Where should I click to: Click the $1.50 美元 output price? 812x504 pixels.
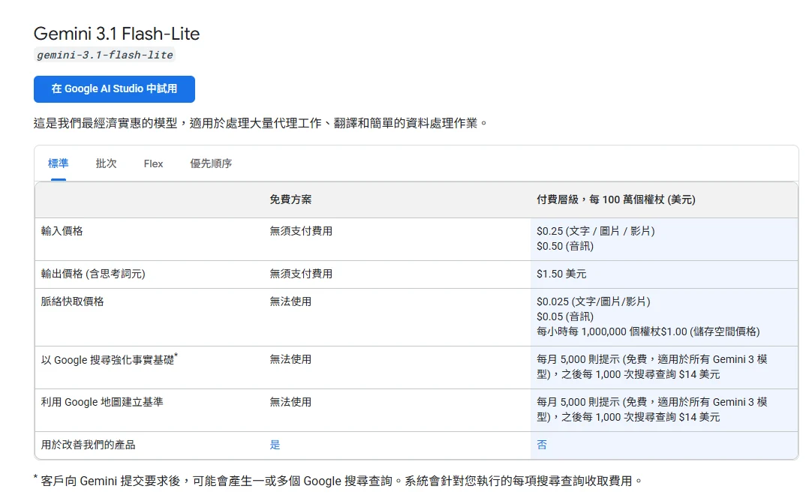click(x=561, y=274)
